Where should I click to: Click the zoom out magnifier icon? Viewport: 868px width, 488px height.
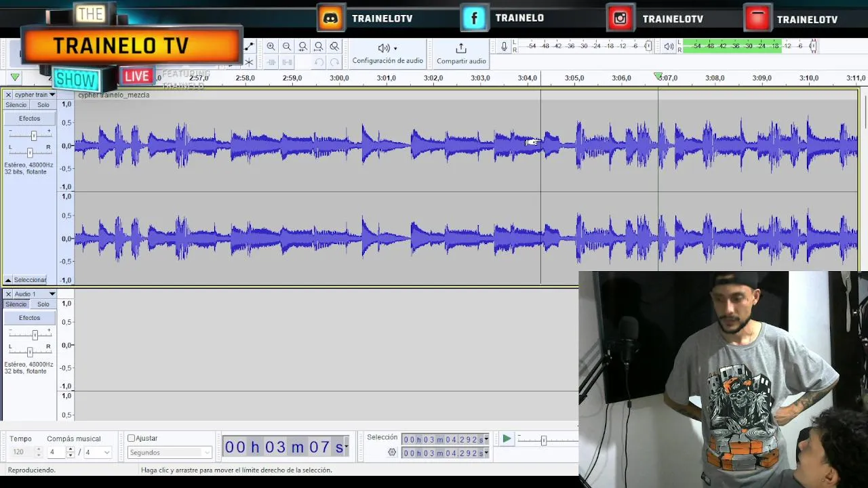click(287, 47)
